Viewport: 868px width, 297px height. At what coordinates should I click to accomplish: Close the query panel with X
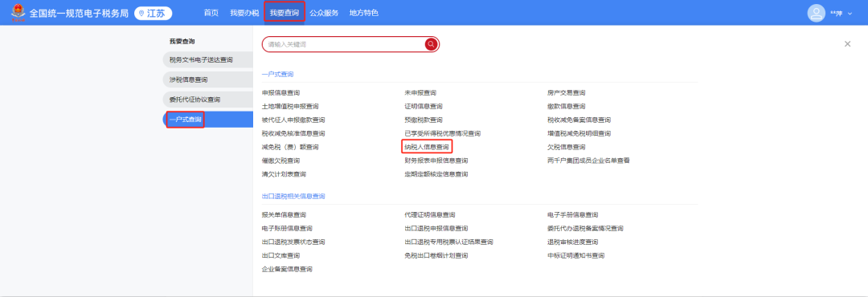click(848, 43)
